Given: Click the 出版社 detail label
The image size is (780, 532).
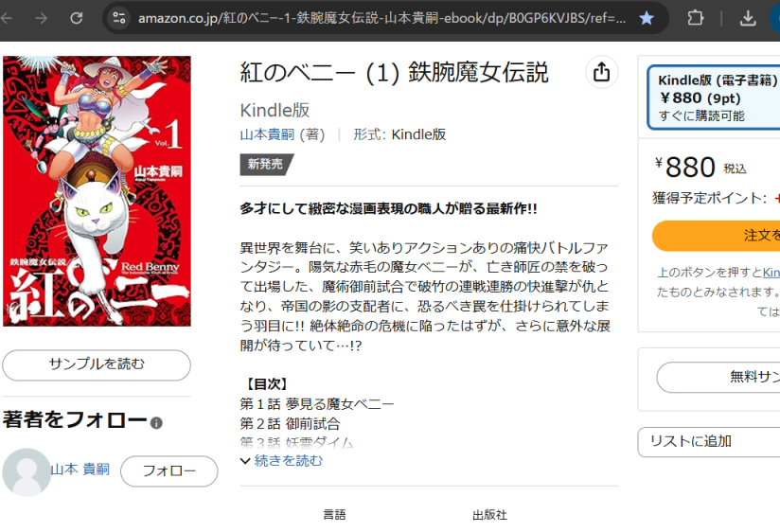Looking at the screenshot, I should 489,515.
